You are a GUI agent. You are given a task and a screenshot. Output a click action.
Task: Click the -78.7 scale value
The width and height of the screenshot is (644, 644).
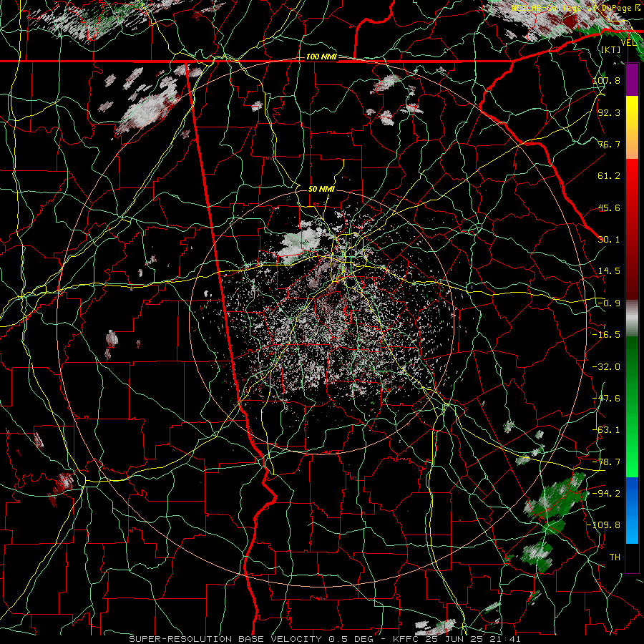(607, 462)
